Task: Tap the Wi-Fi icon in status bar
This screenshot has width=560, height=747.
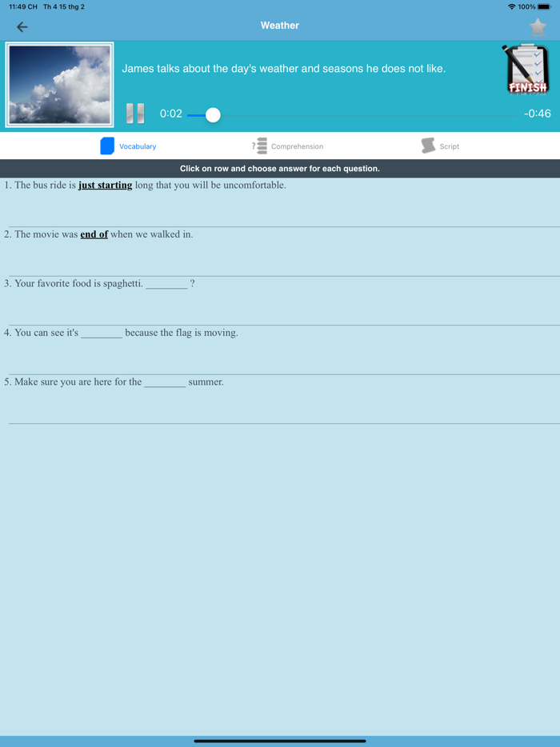Action: pyautogui.click(x=511, y=6)
